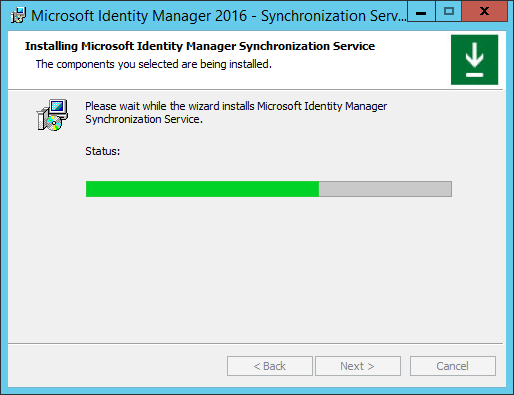The height and width of the screenshot is (395, 514).
Task: Minimize the installer window
Action: click(421, 12)
